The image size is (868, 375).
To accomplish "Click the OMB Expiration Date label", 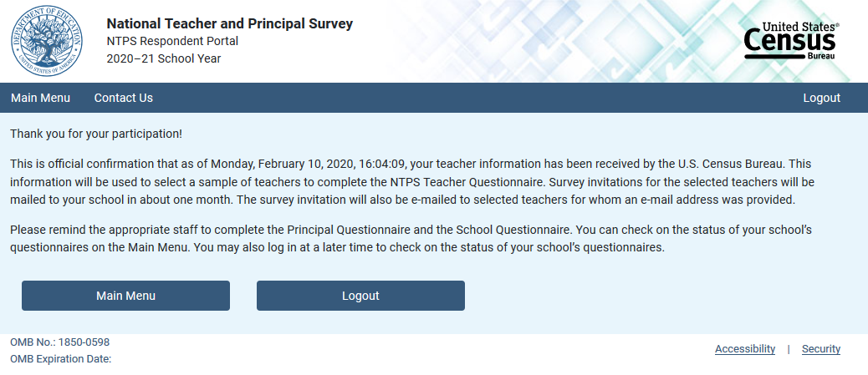I will click(61, 359).
